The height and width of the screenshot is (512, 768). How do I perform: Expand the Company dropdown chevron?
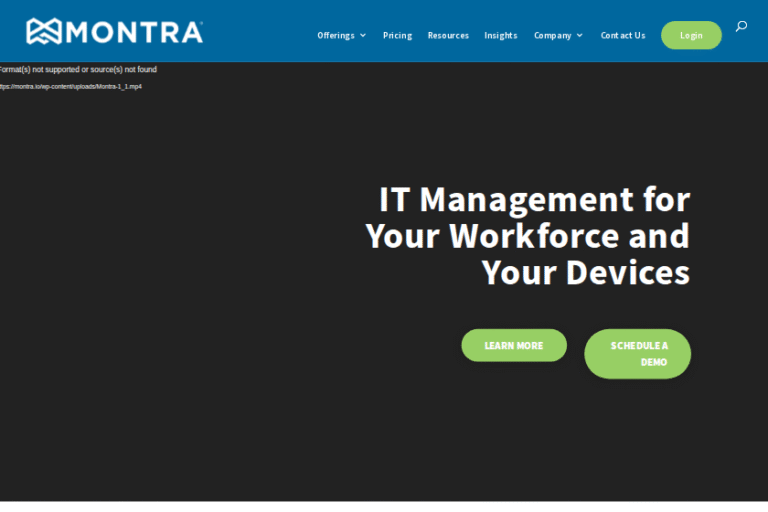(580, 36)
